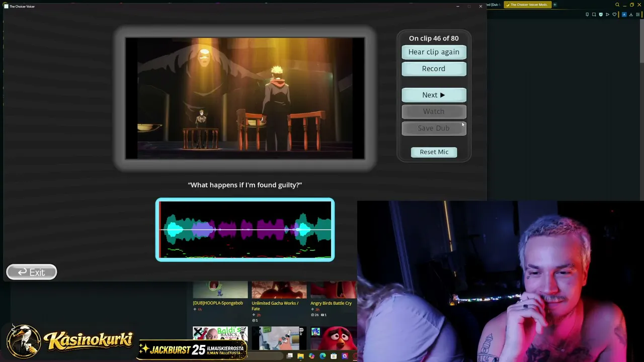Open the browser downloads icon

tap(631, 15)
